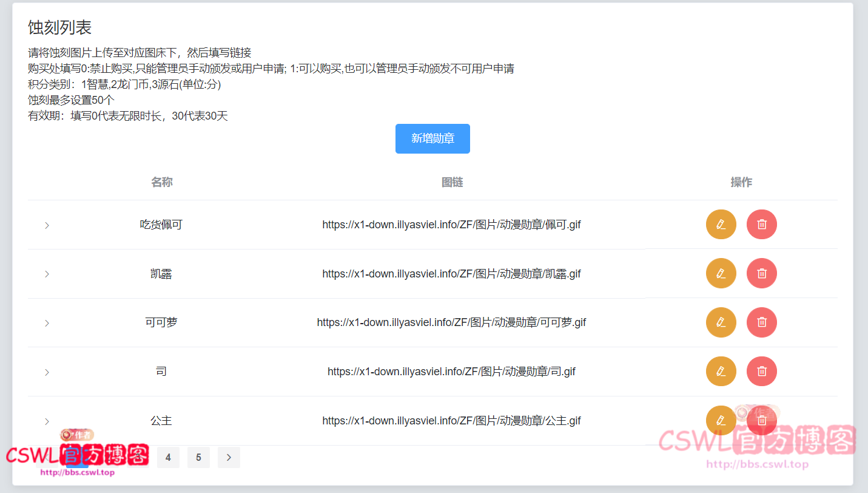Click the edit pencil icon for 司
Image resolution: width=868 pixels, height=493 pixels.
click(721, 371)
